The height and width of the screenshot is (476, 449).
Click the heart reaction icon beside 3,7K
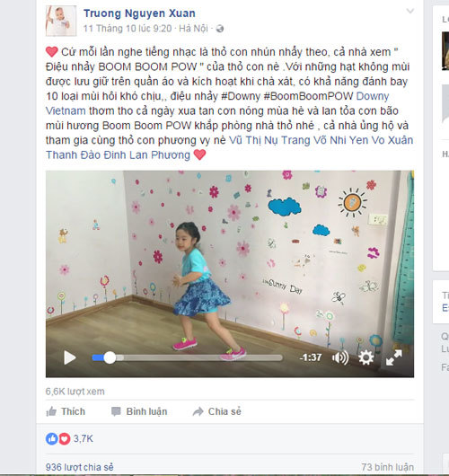click(64, 438)
